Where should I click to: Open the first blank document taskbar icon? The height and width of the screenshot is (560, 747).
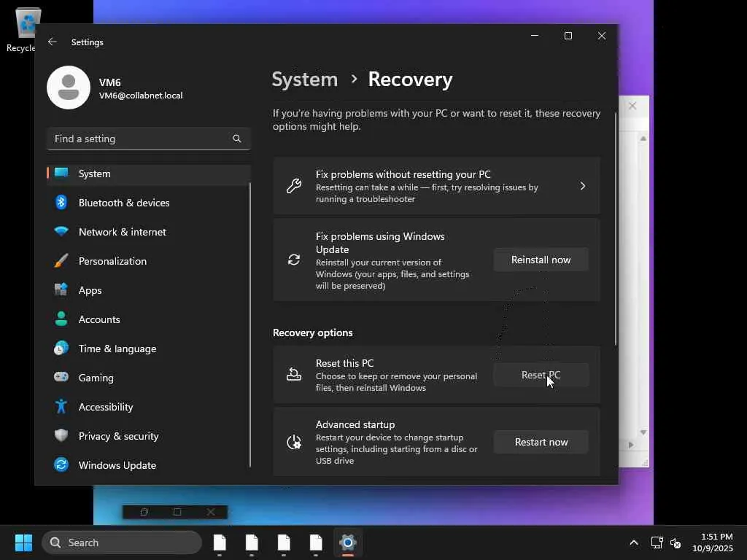pyautogui.click(x=220, y=542)
